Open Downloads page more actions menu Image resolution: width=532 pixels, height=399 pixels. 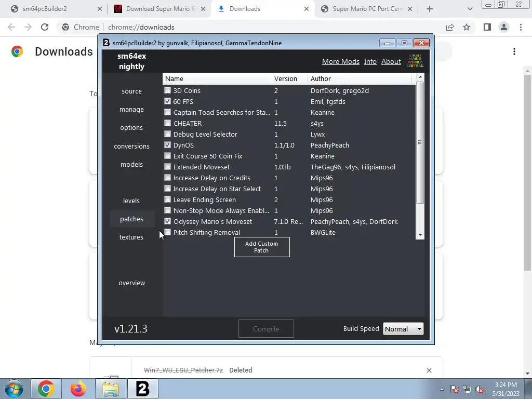click(x=514, y=51)
